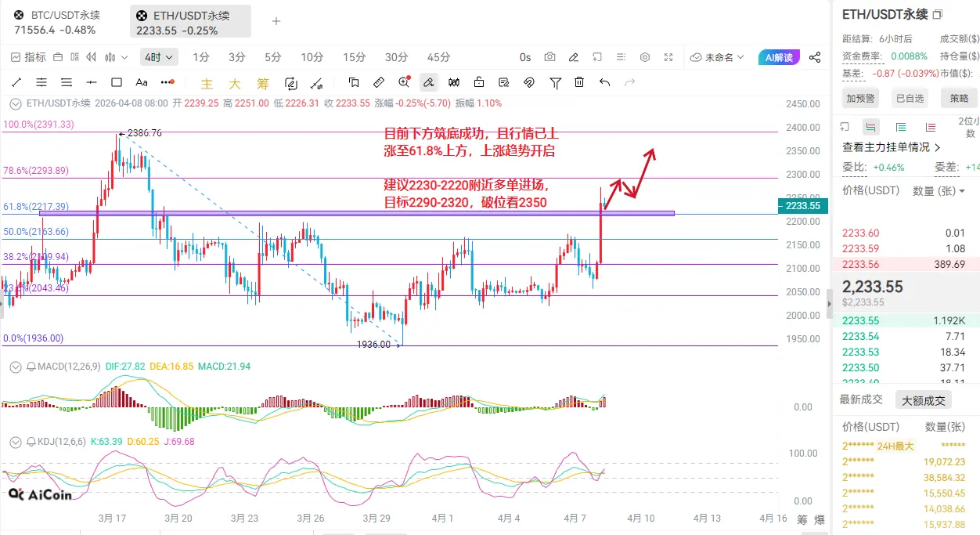
Task: Switch to 最新成交 tab
Action: [x=861, y=399]
